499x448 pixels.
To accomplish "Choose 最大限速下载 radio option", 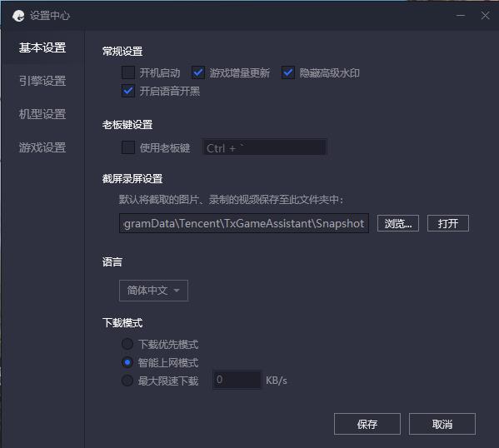I will [127, 381].
